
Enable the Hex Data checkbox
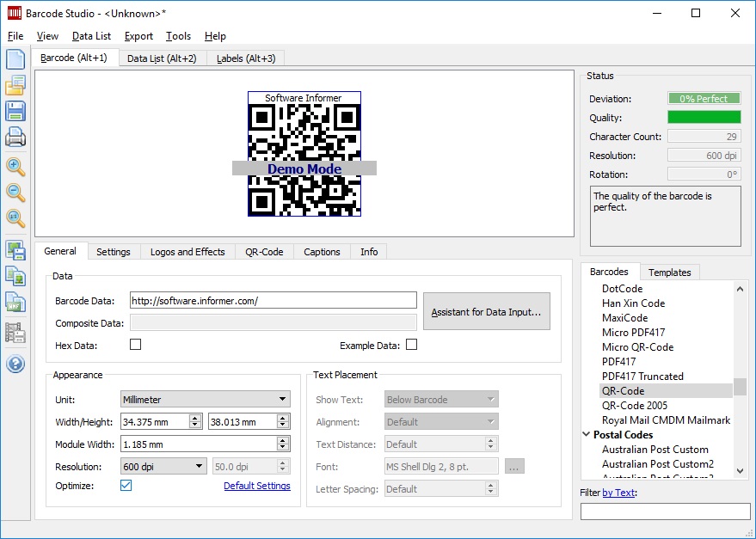point(133,342)
